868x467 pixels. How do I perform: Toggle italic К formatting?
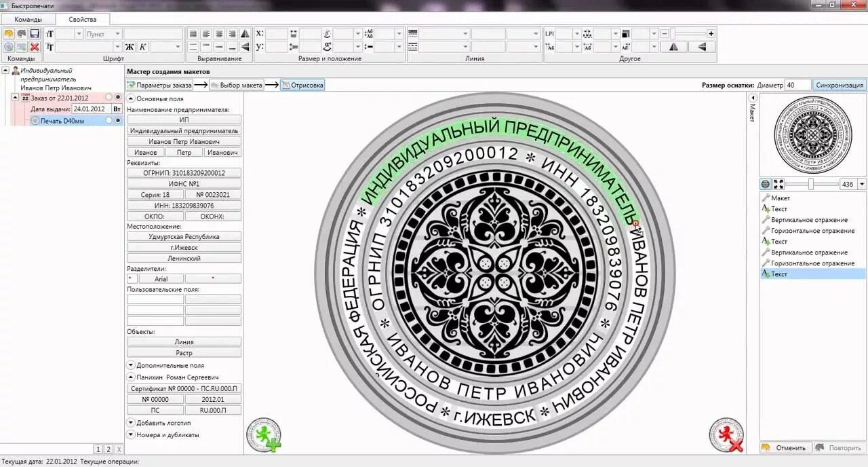(142, 47)
